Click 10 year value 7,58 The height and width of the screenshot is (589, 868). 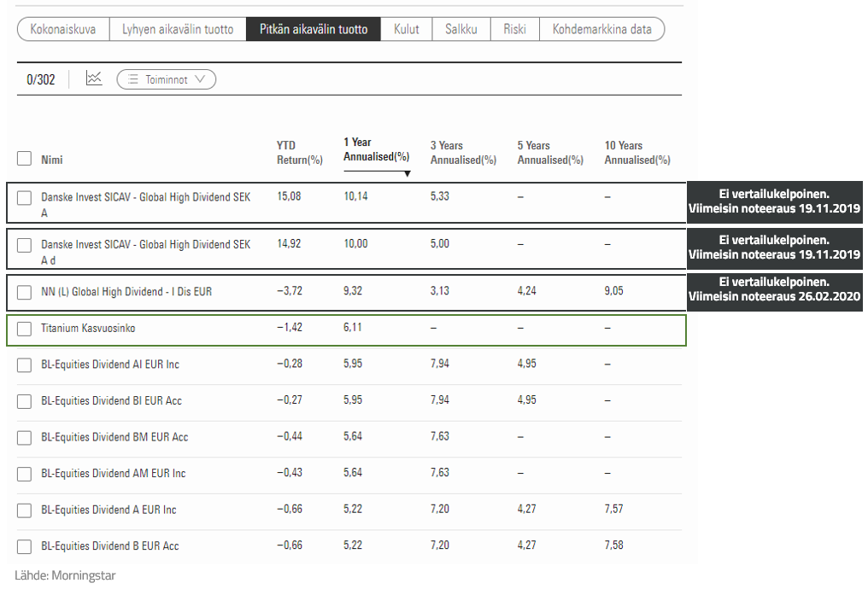(614, 545)
